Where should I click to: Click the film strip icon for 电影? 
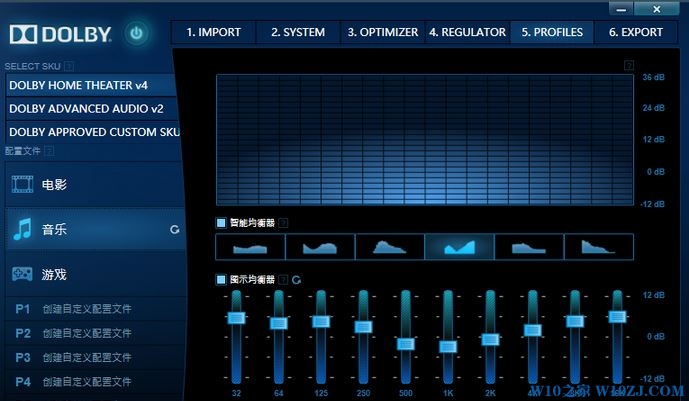coord(22,184)
